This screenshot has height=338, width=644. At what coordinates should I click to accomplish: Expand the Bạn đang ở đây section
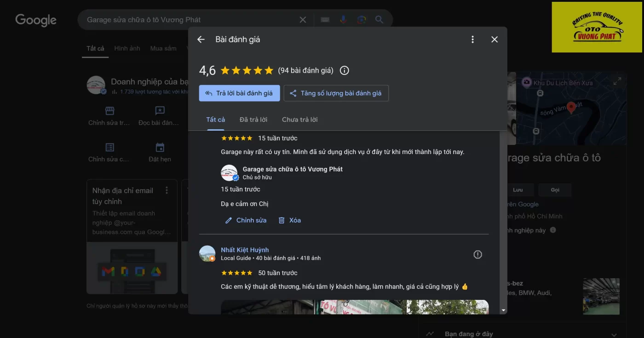614,334
